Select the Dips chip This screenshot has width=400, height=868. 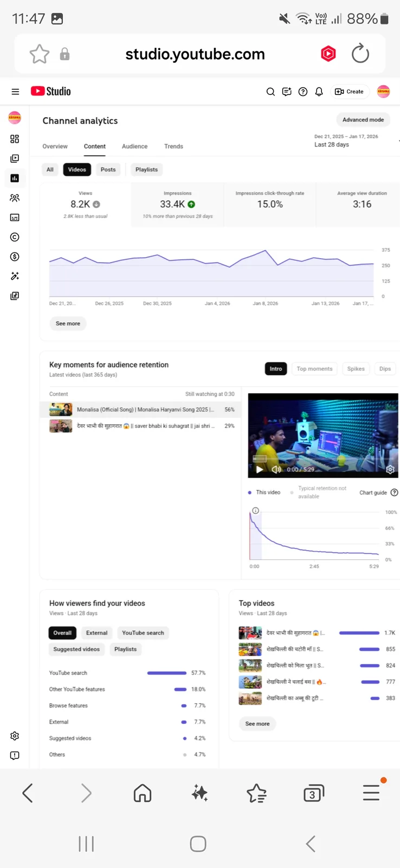tap(385, 369)
